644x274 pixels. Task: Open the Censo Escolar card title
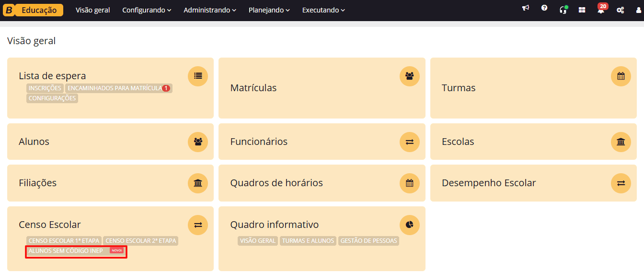50,225
